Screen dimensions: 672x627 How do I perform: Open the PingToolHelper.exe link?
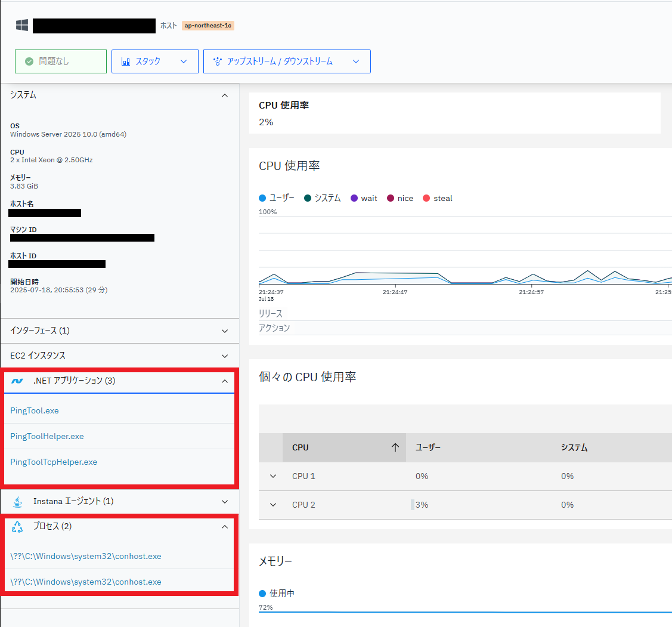click(x=47, y=437)
